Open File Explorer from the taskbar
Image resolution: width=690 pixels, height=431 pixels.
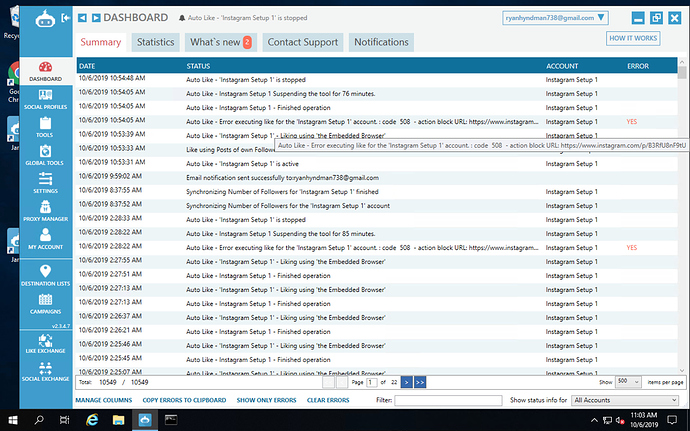118,420
